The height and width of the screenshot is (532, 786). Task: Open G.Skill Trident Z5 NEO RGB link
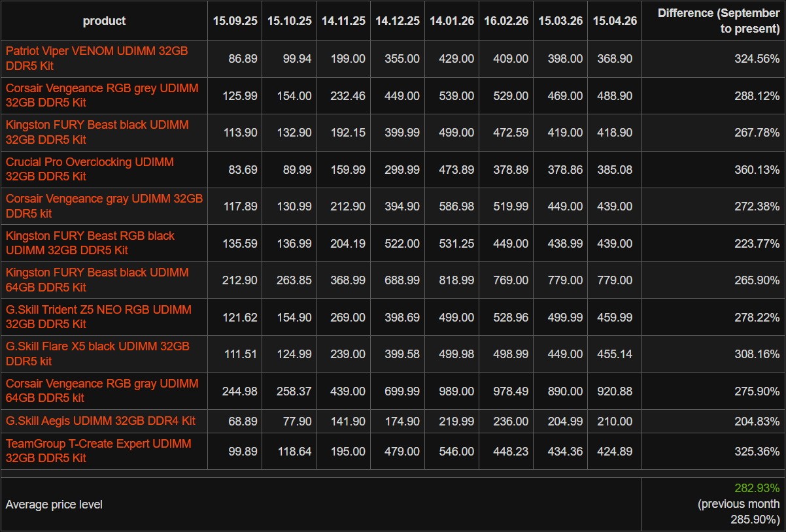[99, 317]
